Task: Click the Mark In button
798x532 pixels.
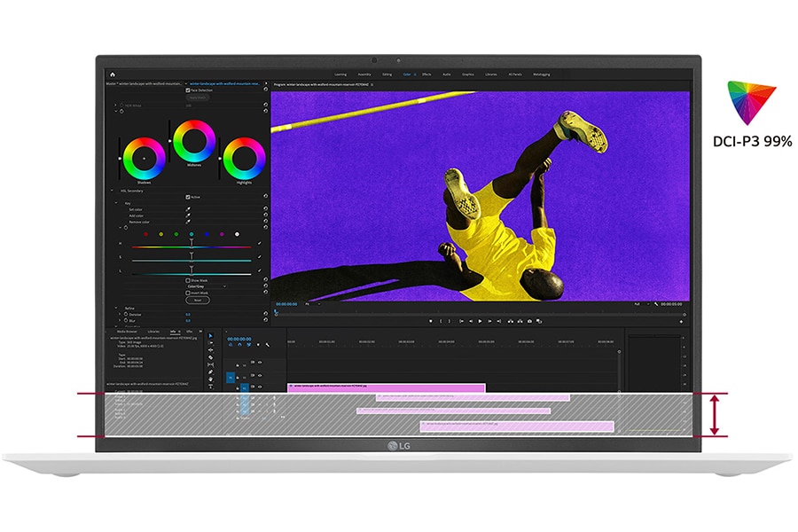Action: 441,321
